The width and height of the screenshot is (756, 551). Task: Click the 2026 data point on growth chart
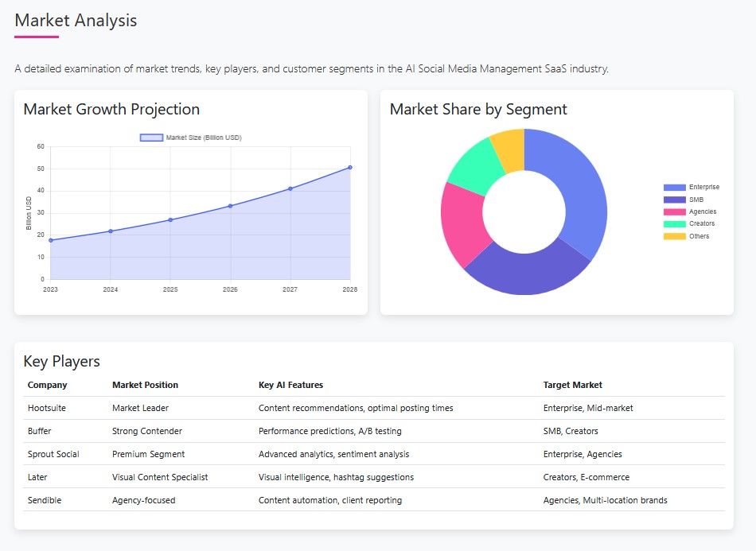click(230, 206)
